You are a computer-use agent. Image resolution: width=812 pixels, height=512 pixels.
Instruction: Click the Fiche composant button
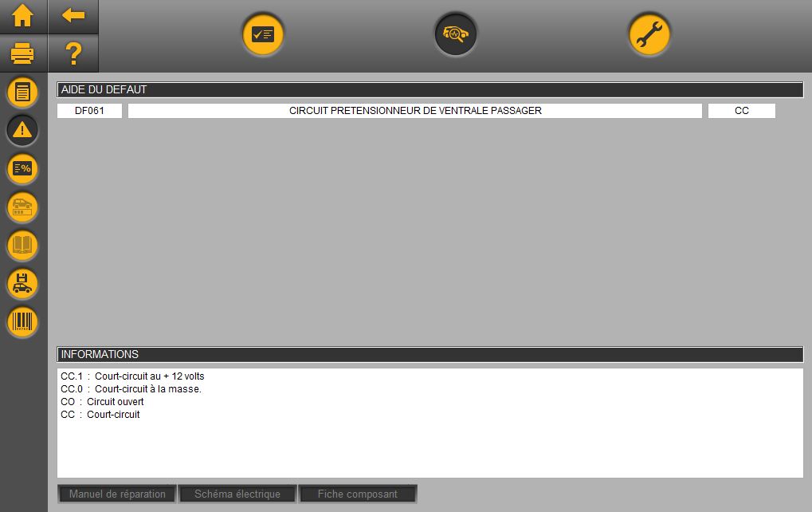pyautogui.click(x=358, y=494)
